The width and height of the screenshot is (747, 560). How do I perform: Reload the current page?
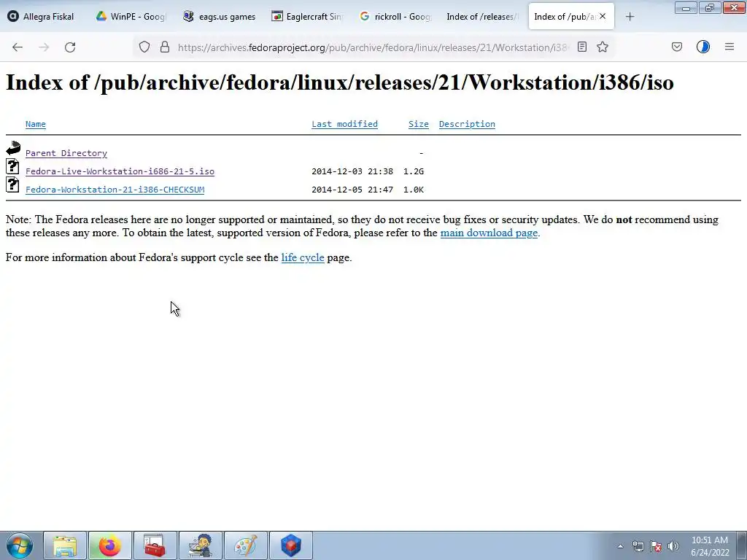[x=70, y=47]
